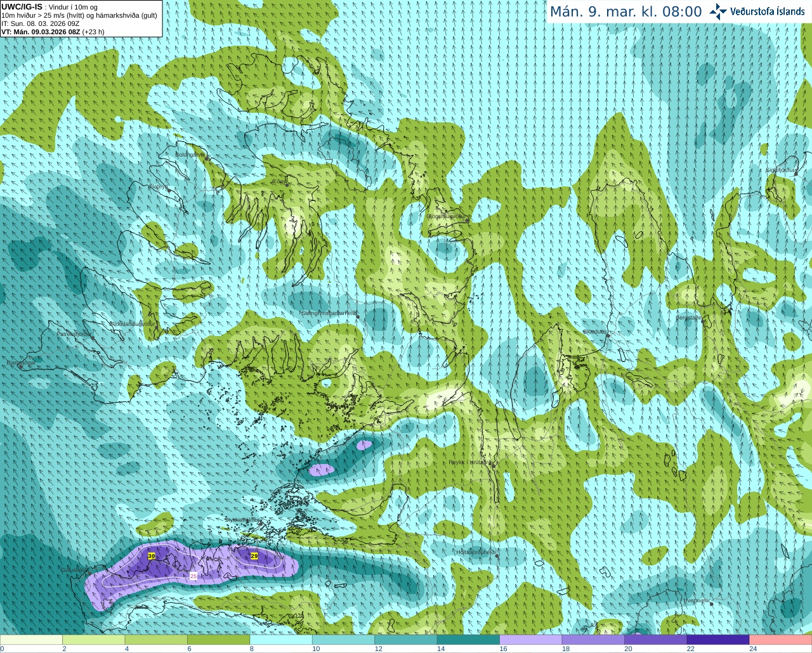The image size is (812, 653).
Task: Click the 8–10 m/s light cyan legend swatch
Action: (281, 640)
